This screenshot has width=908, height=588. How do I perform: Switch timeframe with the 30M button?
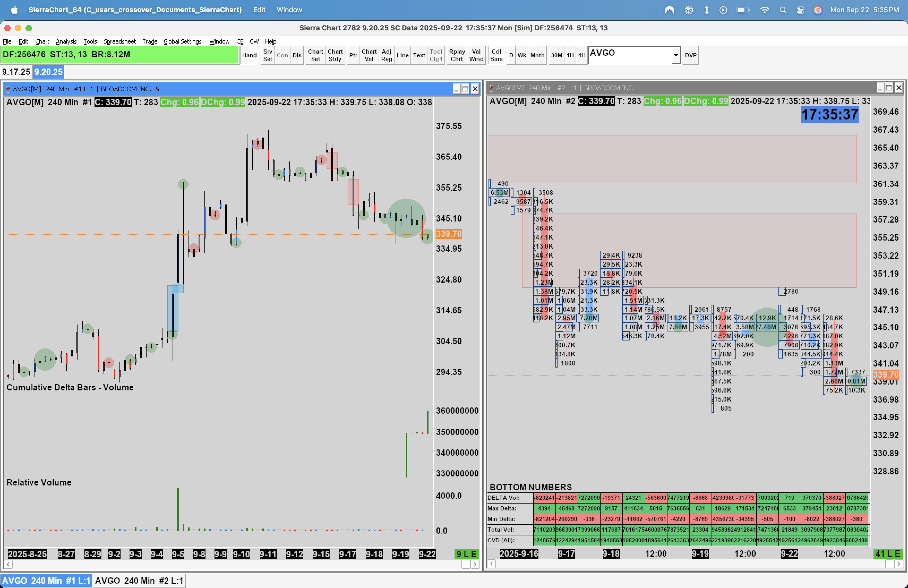tap(556, 55)
